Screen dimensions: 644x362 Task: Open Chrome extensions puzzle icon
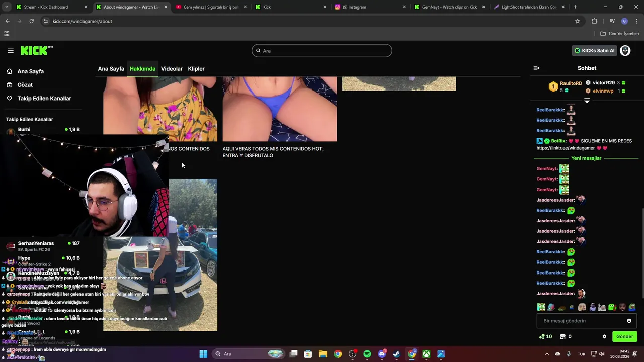tap(594, 21)
